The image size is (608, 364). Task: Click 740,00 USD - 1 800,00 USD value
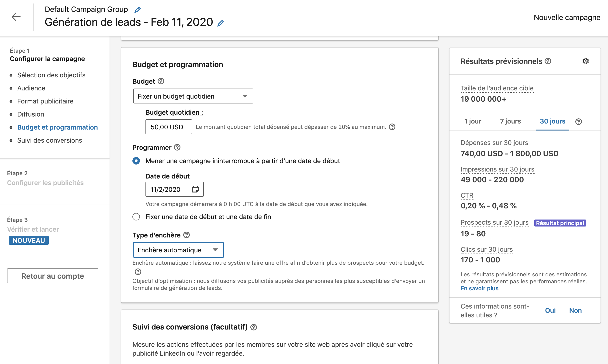click(x=509, y=154)
